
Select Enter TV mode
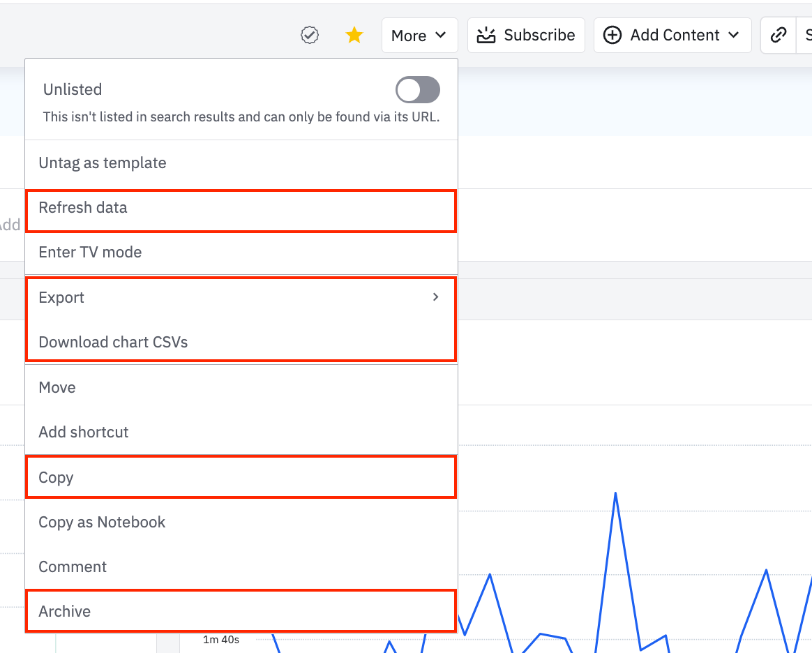pos(90,253)
